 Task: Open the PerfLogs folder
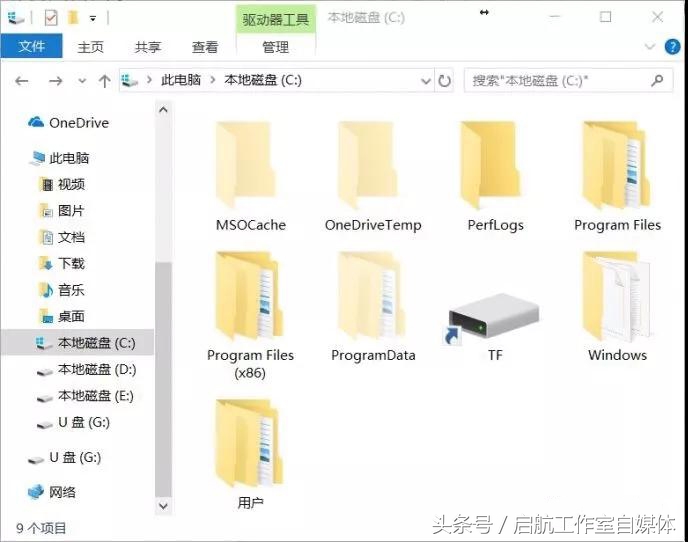coord(495,178)
